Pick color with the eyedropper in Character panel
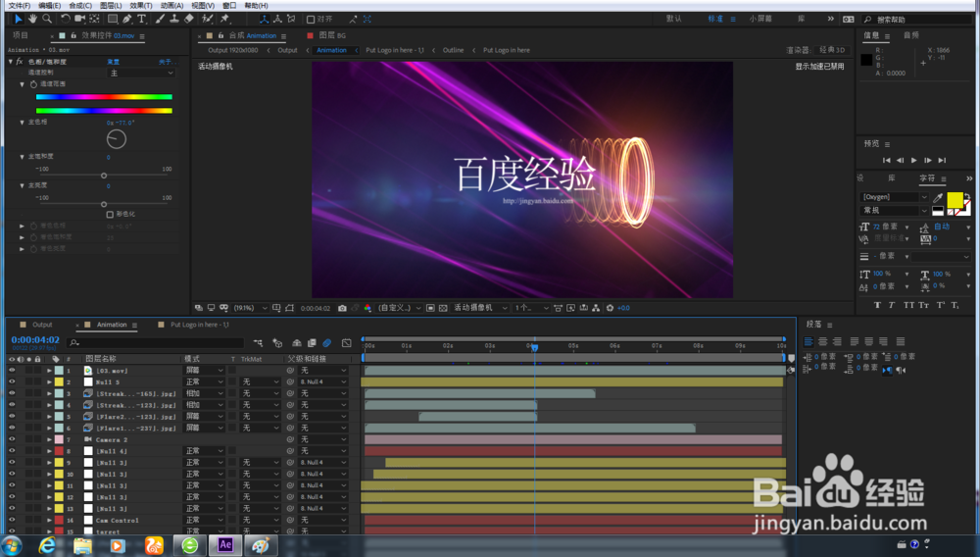Viewport: 980px width, 557px height. (938, 197)
